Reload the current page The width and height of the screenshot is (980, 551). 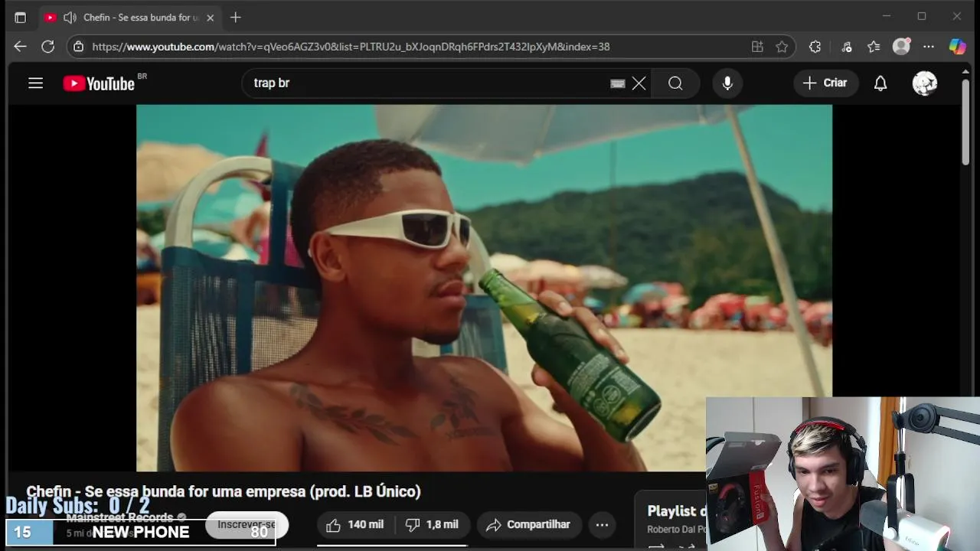coord(47,47)
